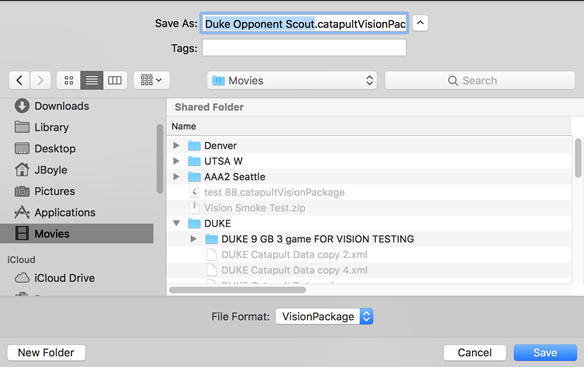Screen dimensions: 584x367
Task: Expand the DUKE 9 GB 3 game folder
Action: coord(193,239)
